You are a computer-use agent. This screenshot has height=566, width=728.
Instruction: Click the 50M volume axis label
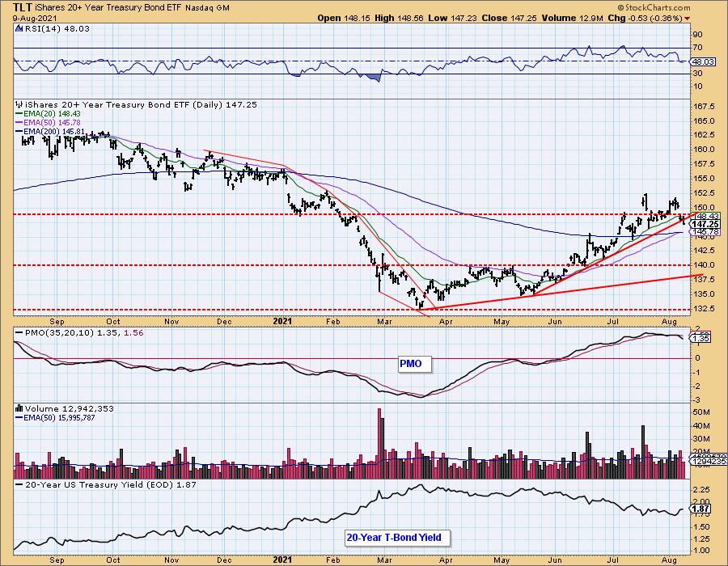pyautogui.click(x=701, y=412)
